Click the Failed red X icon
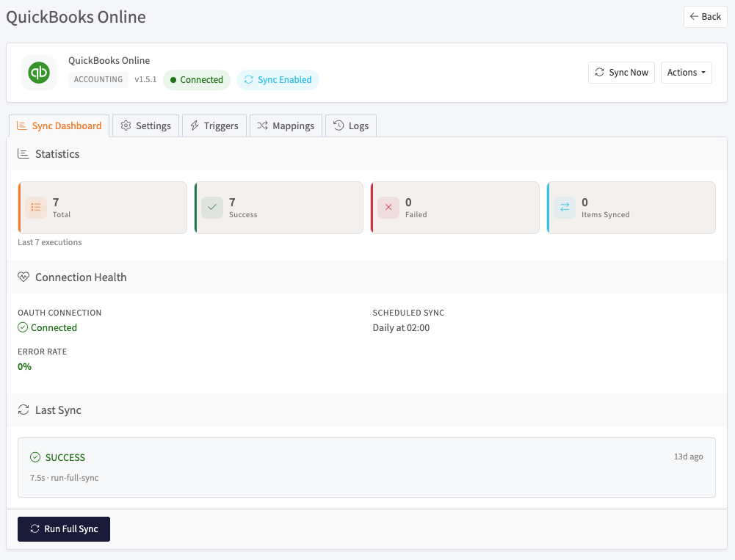Image resolution: width=735 pixels, height=560 pixels. [388, 207]
